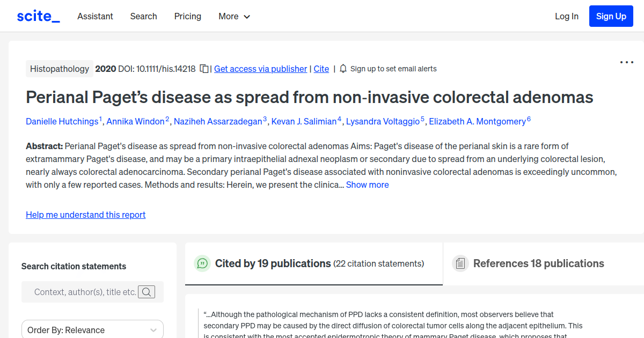Open the three-dot options menu
644x338 pixels.
pyautogui.click(x=626, y=62)
